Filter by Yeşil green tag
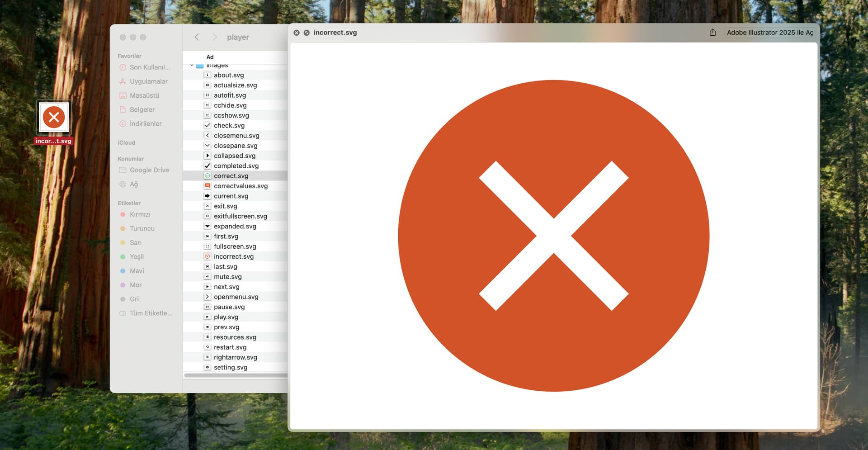Image resolution: width=868 pixels, height=450 pixels. (137, 256)
